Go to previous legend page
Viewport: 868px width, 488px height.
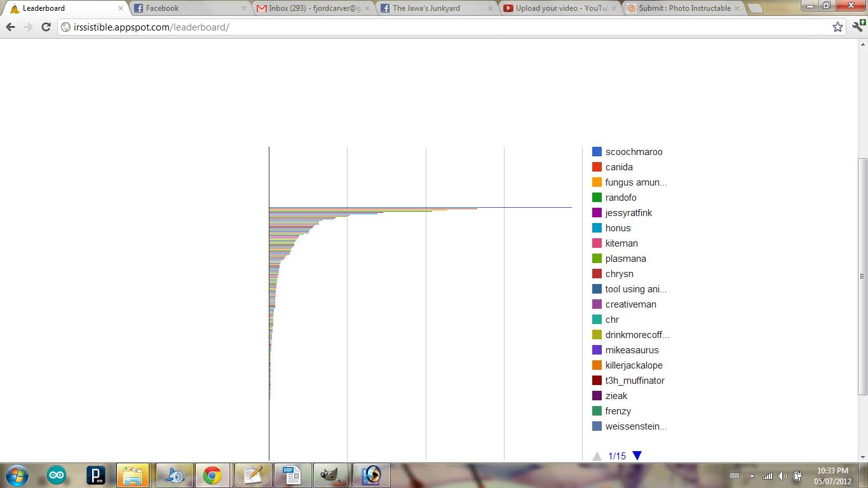click(x=597, y=456)
